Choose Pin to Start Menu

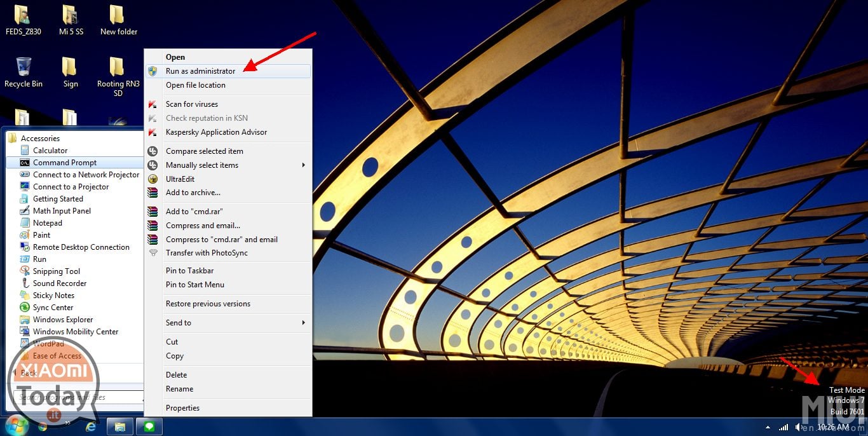pos(229,285)
